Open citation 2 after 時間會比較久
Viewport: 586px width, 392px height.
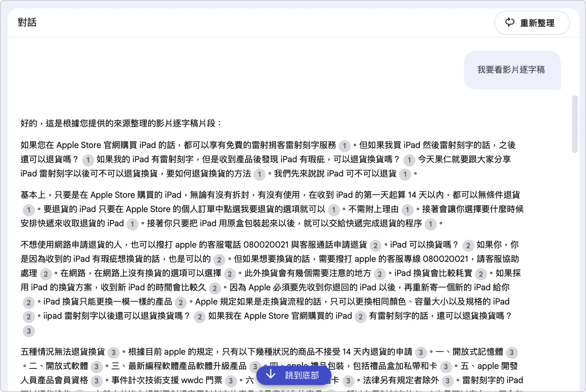coord(215,288)
